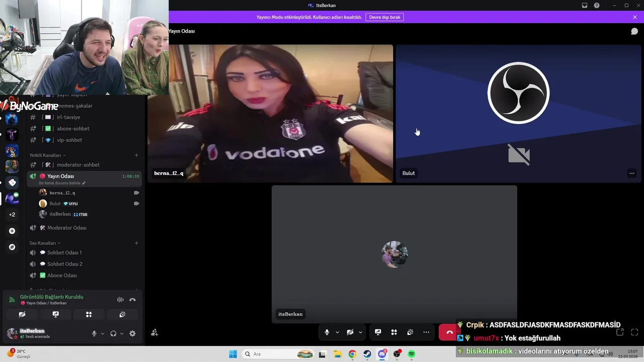This screenshot has width=644, height=362.
Task: End call with the red button
Action: (449, 332)
